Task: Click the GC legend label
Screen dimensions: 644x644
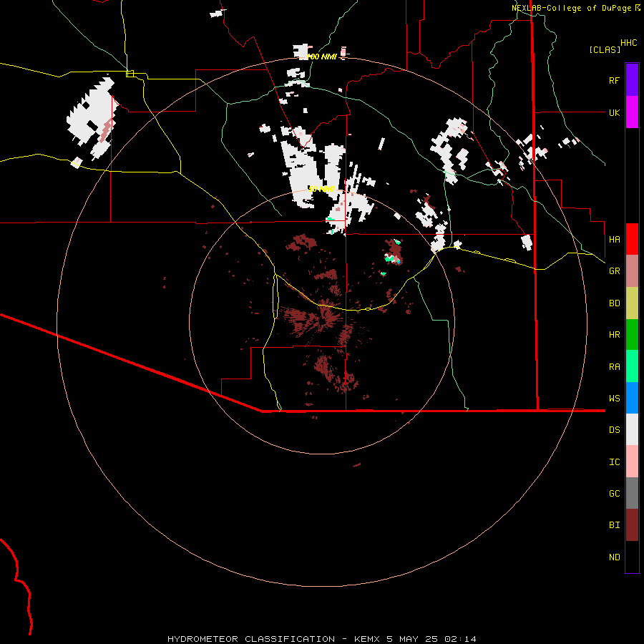Action: click(x=614, y=494)
